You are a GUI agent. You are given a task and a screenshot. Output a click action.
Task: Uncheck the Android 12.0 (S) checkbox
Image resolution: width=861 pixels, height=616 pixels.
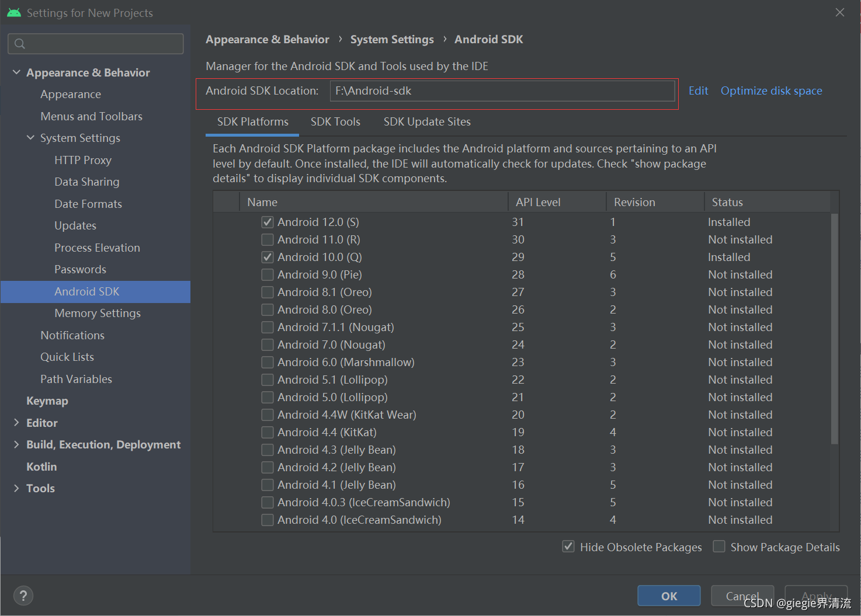point(268,222)
